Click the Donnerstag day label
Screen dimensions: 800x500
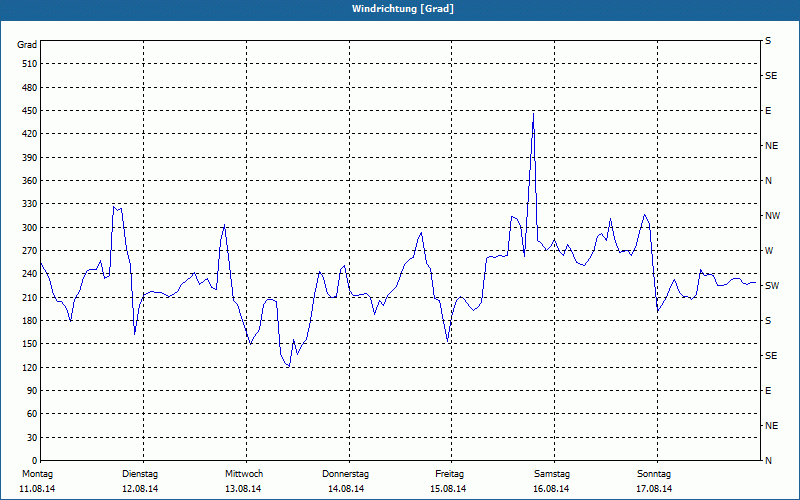pos(345,474)
